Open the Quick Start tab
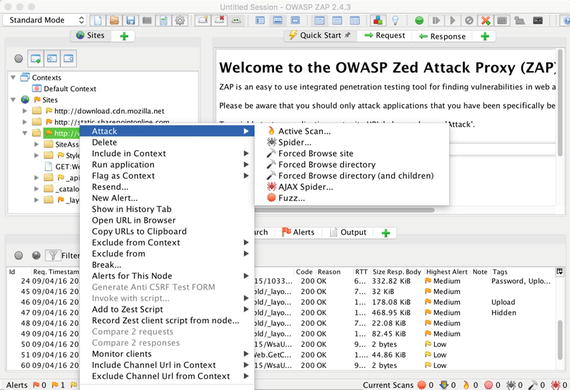Screen dimensions: 570x390 (320, 35)
